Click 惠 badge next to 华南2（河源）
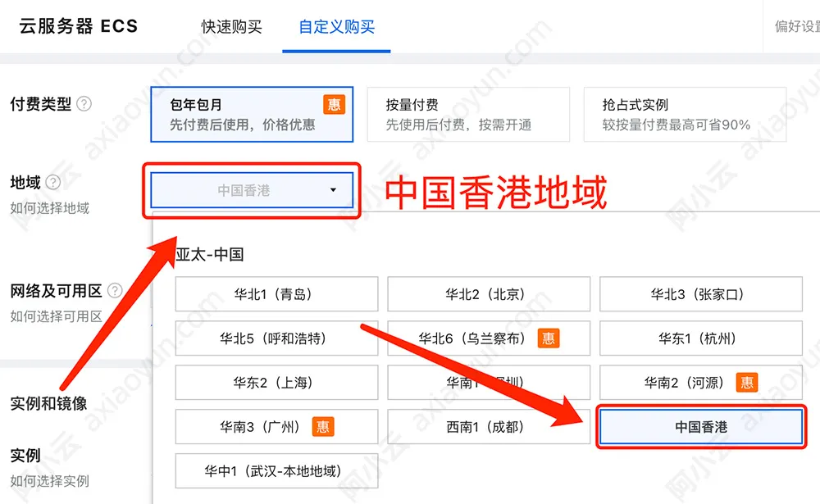The width and height of the screenshot is (820, 504). pos(746,383)
